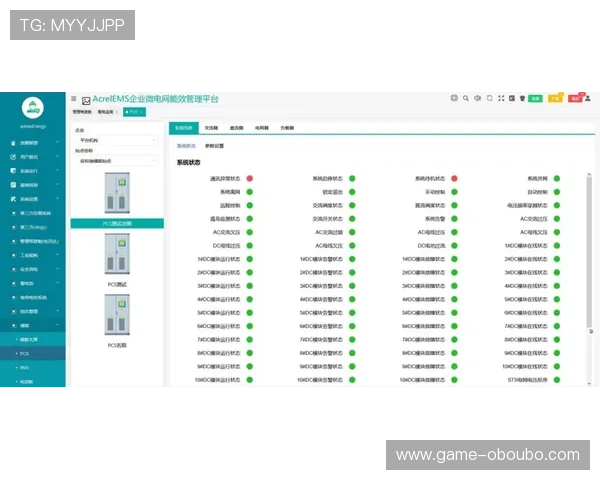
Task: Click the red alarm button in header
Action: click(x=574, y=98)
